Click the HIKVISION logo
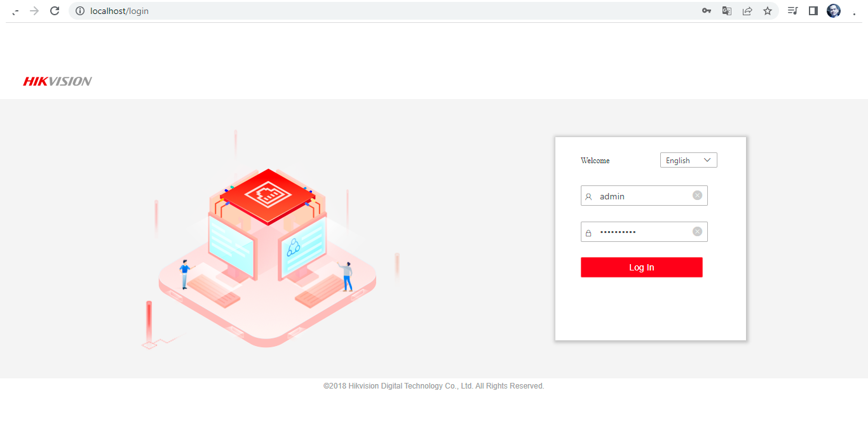This screenshot has height=440, width=868. (x=57, y=81)
